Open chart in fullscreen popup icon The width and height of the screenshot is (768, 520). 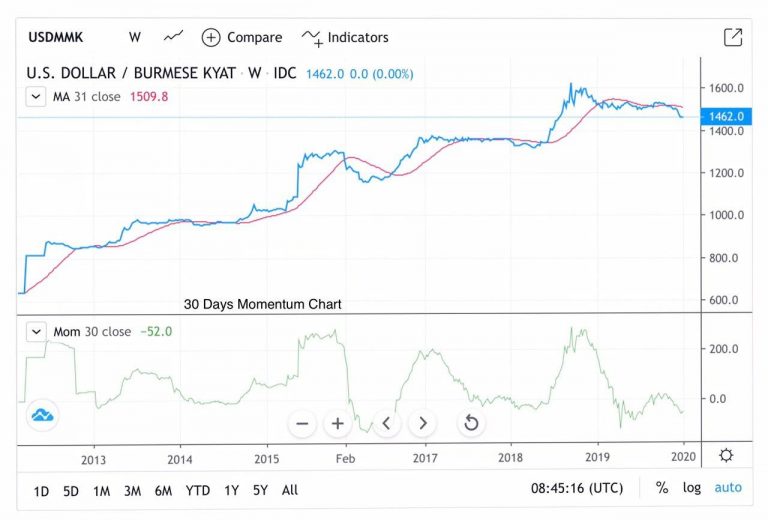732,38
